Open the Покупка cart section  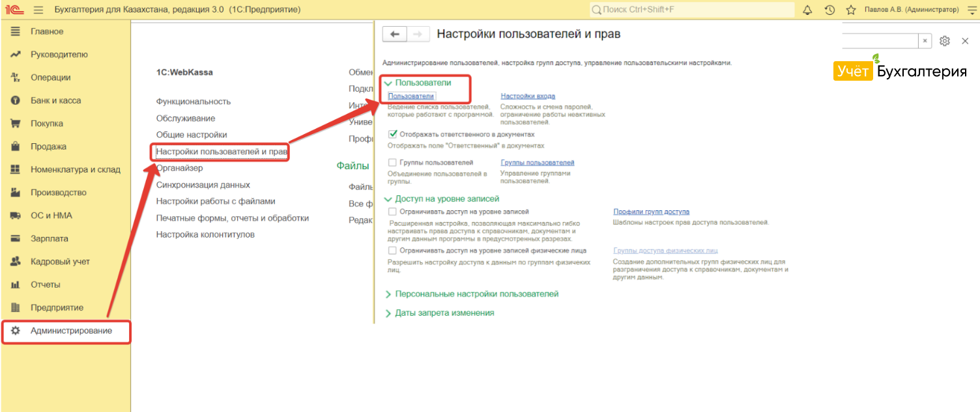pos(47,124)
